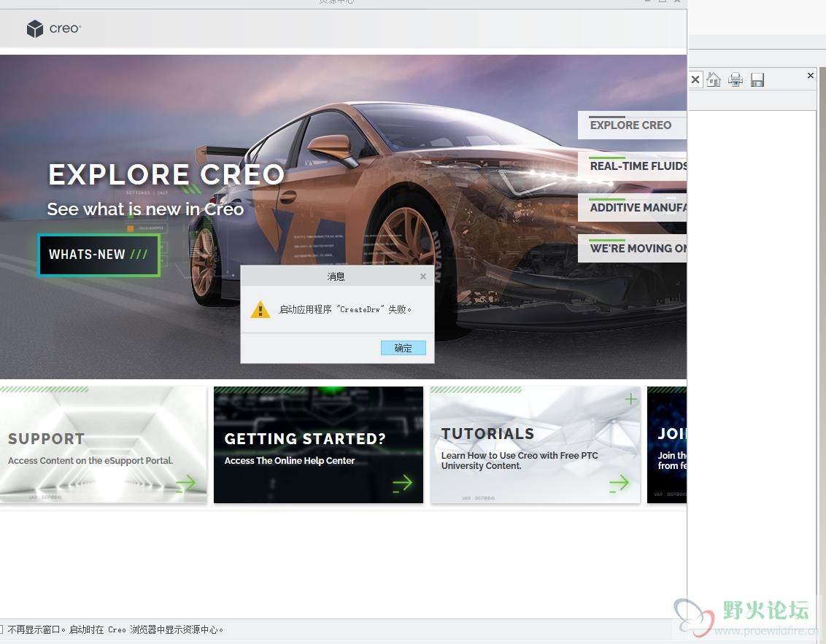Go to browser home icon
Image resolution: width=826 pixels, height=644 pixels.
(x=714, y=79)
